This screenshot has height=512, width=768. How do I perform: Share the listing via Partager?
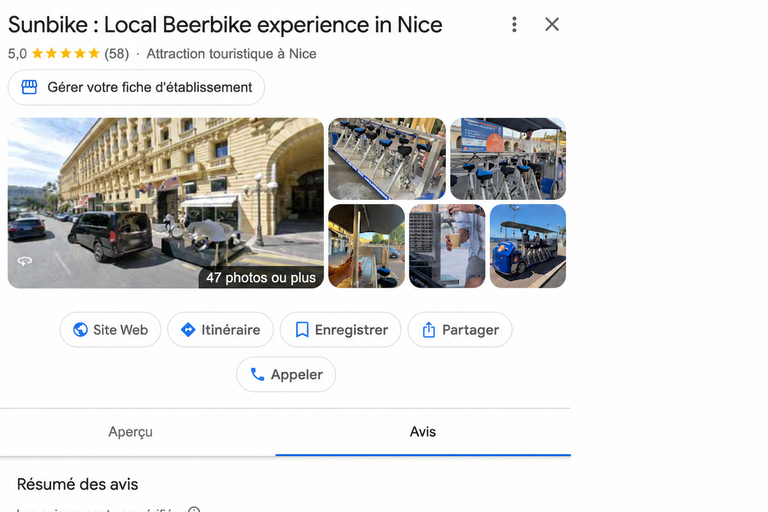click(x=460, y=330)
